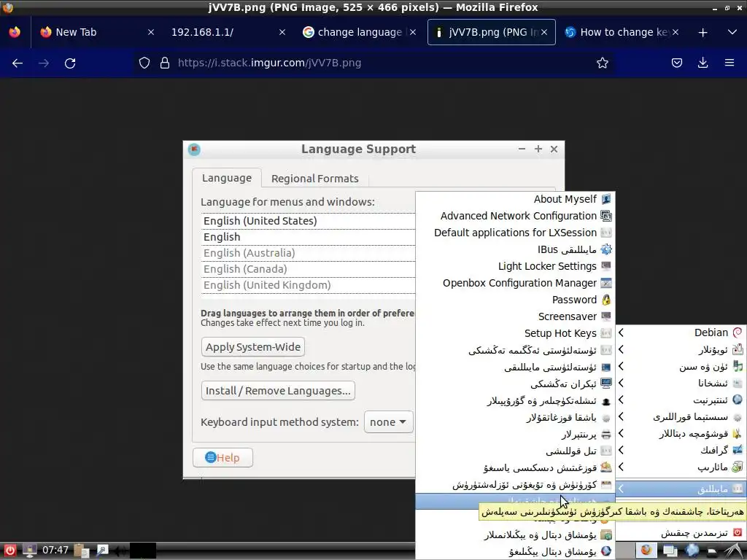Click Install / Remove Languages button

click(x=278, y=391)
